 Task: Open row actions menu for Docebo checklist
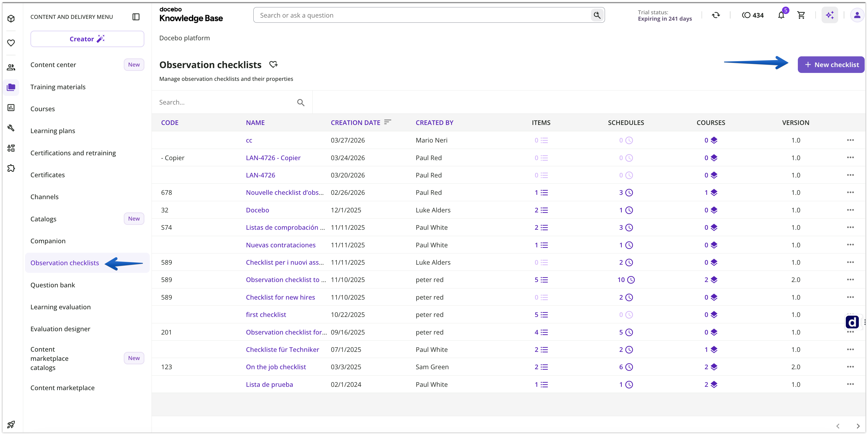pyautogui.click(x=850, y=210)
